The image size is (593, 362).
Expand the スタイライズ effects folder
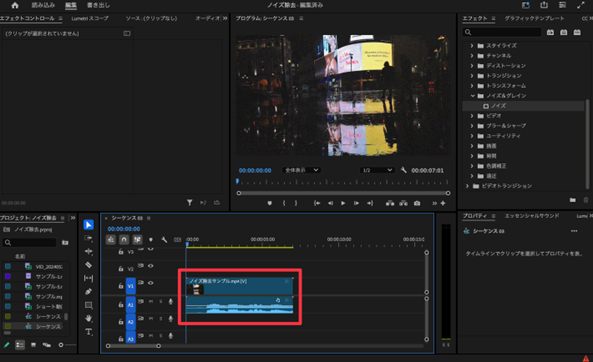(x=472, y=45)
